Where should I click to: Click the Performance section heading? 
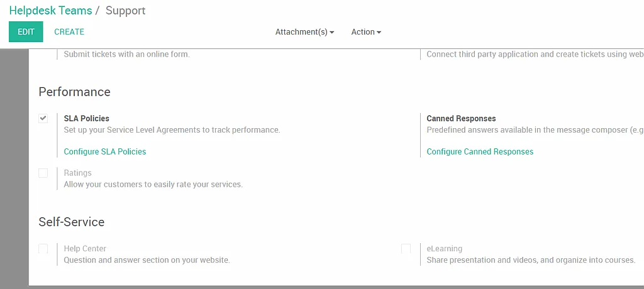(x=74, y=92)
